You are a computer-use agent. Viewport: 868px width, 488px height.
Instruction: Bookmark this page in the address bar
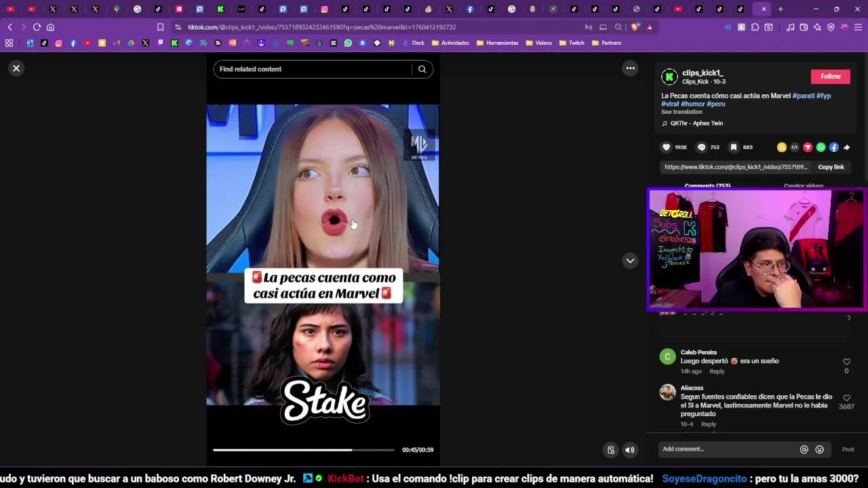(x=160, y=27)
